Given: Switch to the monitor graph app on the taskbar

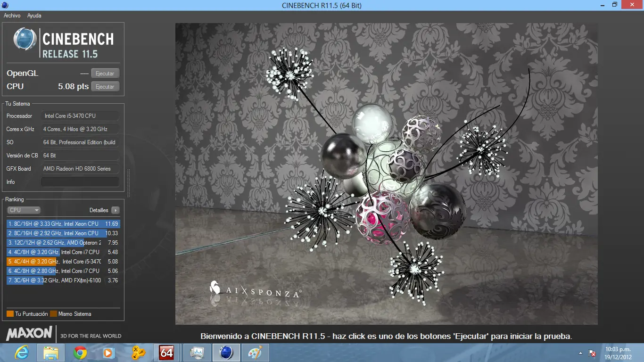Looking at the screenshot, I should coord(196,353).
